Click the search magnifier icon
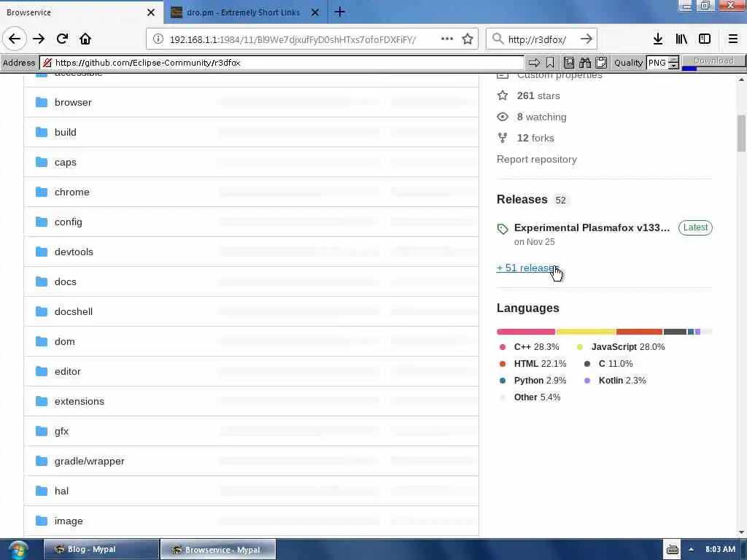The height and width of the screenshot is (560, 747). pyautogui.click(x=498, y=39)
